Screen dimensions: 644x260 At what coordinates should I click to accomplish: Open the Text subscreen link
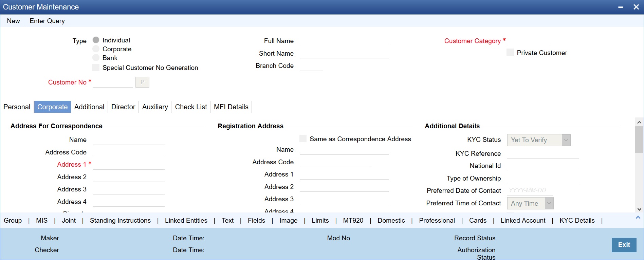(x=228, y=220)
